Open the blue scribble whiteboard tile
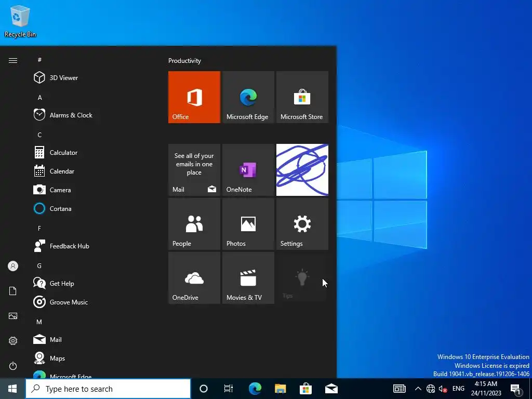Image resolution: width=532 pixels, height=399 pixels. coord(302,170)
